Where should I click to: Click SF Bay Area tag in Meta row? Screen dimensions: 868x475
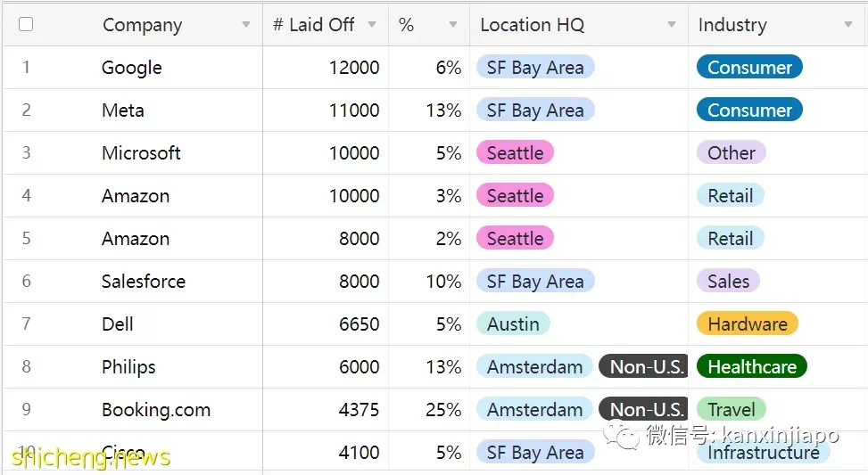click(535, 110)
